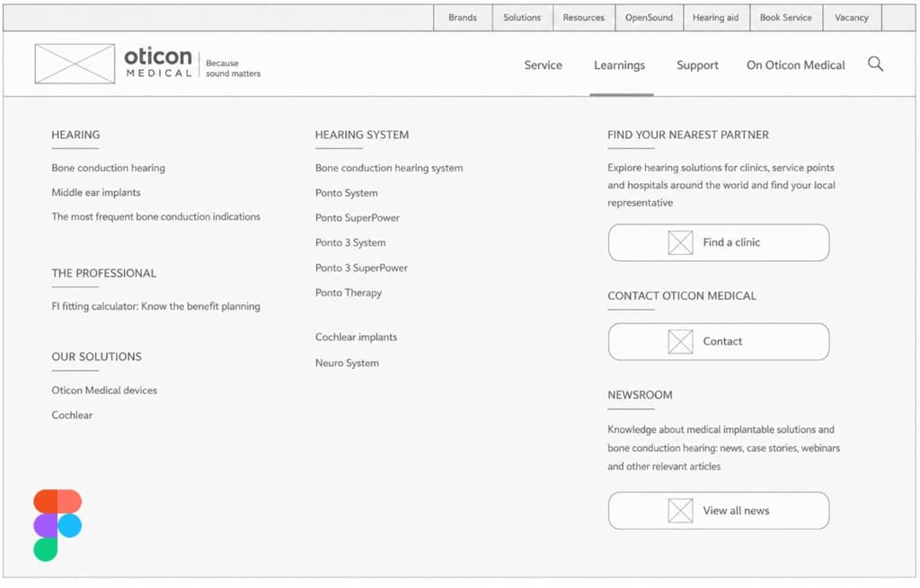Open the Cochlear link under Our Solutions
The height and width of the screenshot is (588, 920).
point(72,415)
